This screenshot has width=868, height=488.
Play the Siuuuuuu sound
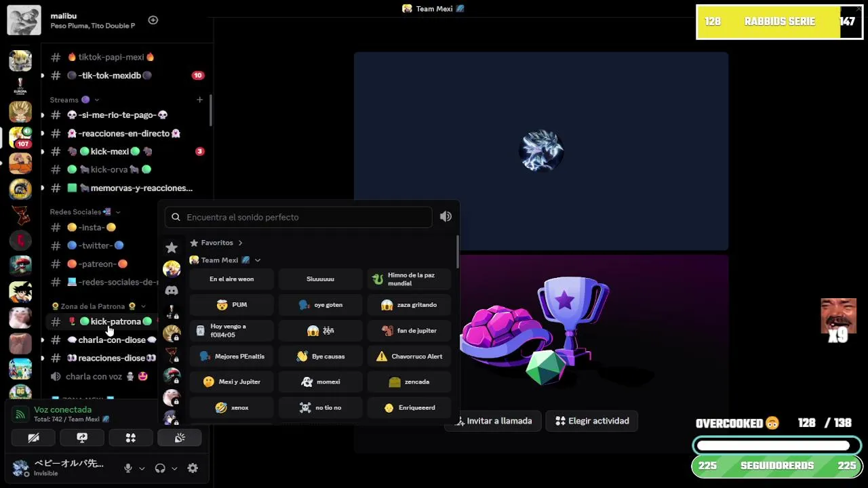[x=320, y=279]
